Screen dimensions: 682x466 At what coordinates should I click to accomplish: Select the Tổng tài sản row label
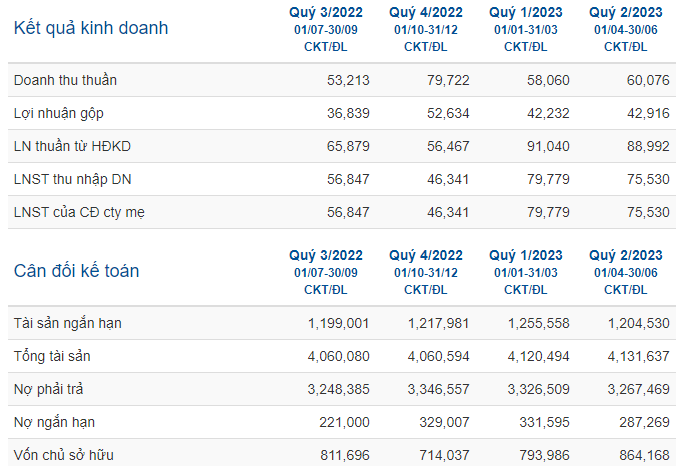[52, 356]
